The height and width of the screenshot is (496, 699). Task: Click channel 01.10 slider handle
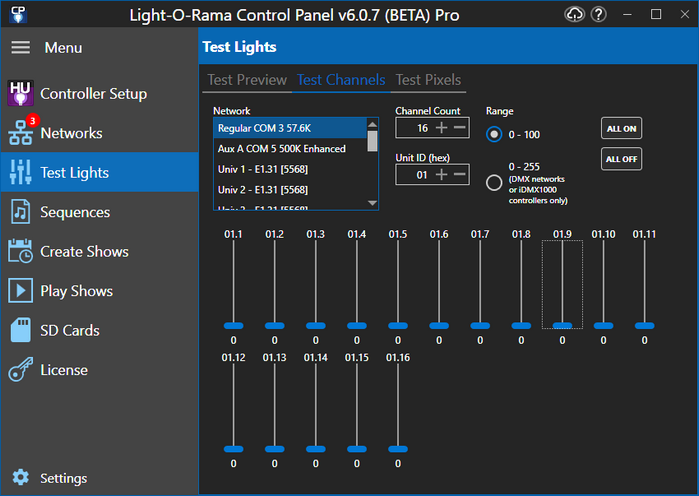coord(603,326)
